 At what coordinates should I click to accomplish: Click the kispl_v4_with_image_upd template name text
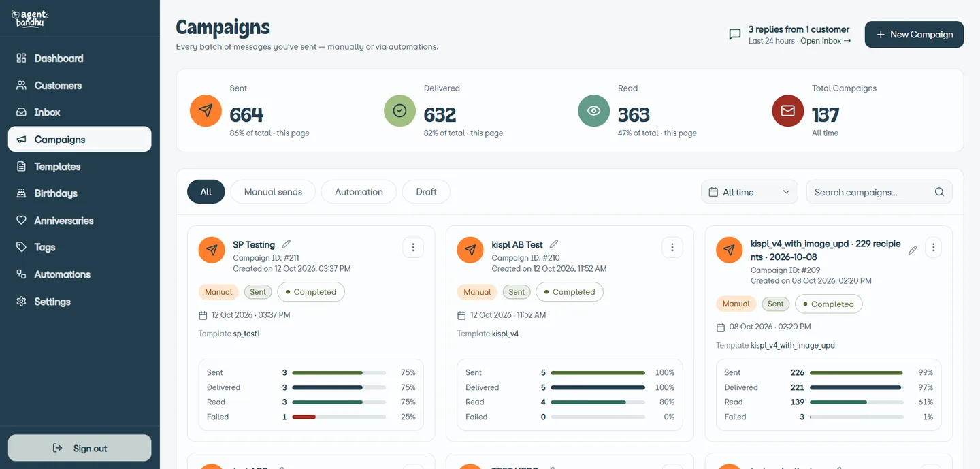point(793,346)
